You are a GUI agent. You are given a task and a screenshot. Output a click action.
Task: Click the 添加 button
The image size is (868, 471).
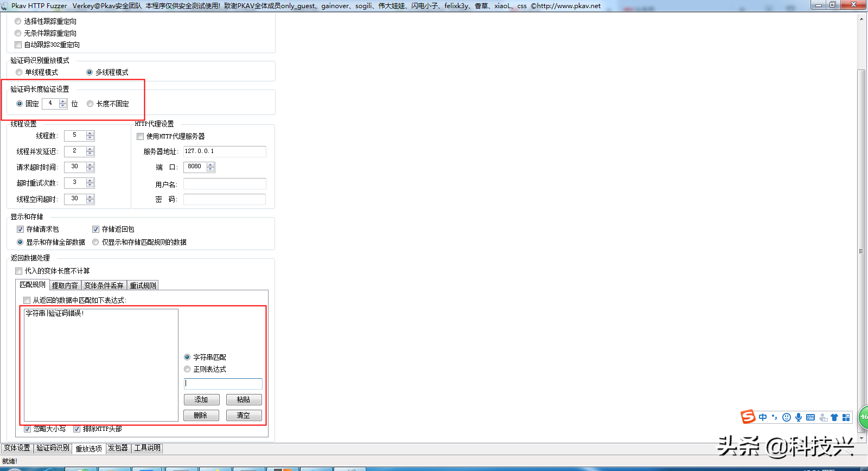[x=201, y=399]
